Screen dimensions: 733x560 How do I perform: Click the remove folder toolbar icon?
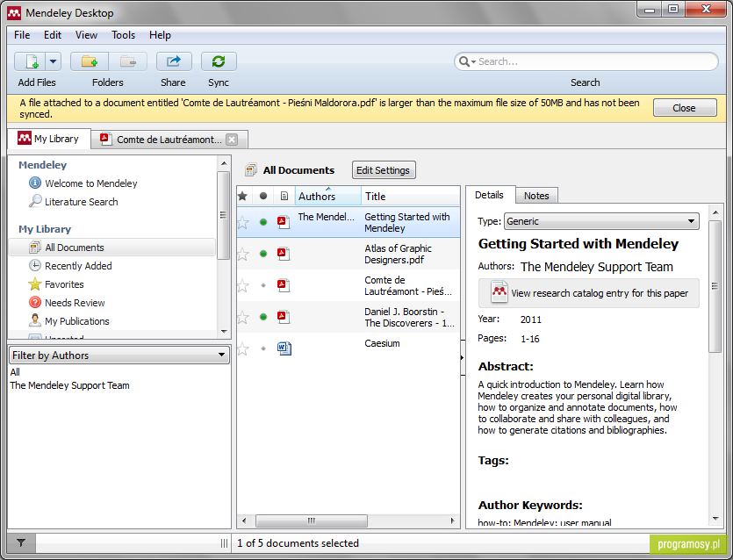point(127,61)
